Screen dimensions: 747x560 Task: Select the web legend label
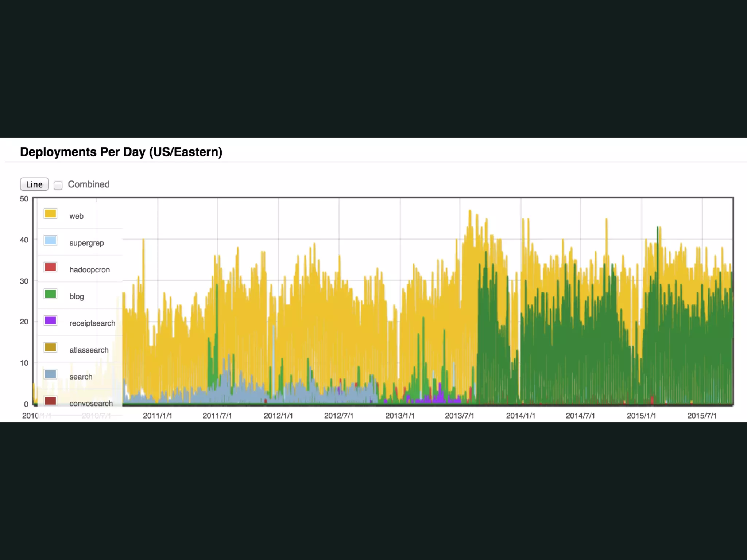click(76, 216)
